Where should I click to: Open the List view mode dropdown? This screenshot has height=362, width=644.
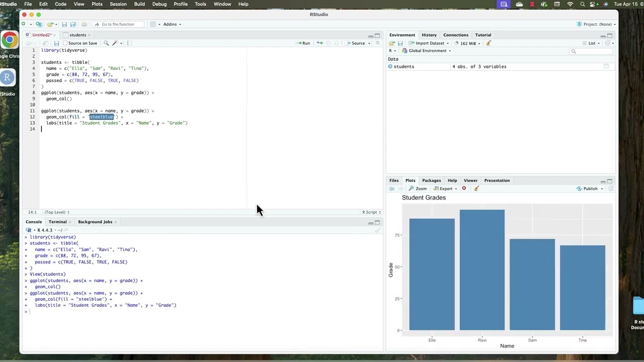coord(592,43)
